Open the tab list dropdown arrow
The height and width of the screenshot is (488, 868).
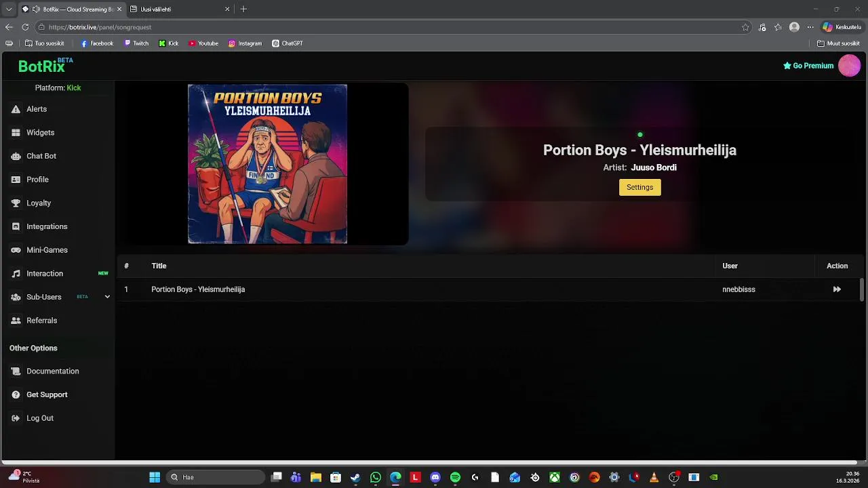9,9
